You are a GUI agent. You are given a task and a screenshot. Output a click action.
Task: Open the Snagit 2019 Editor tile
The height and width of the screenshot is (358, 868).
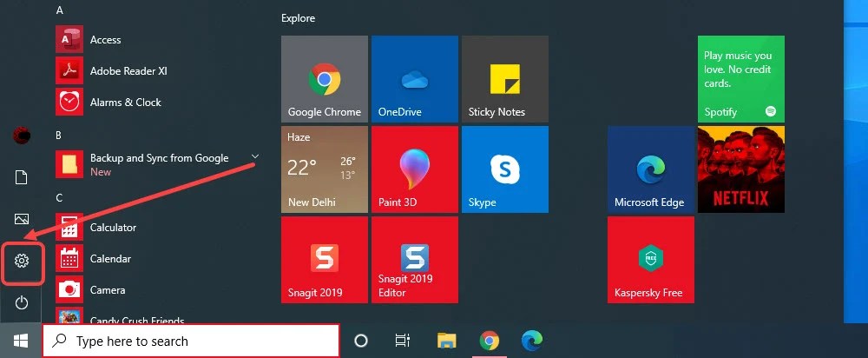coord(415,260)
